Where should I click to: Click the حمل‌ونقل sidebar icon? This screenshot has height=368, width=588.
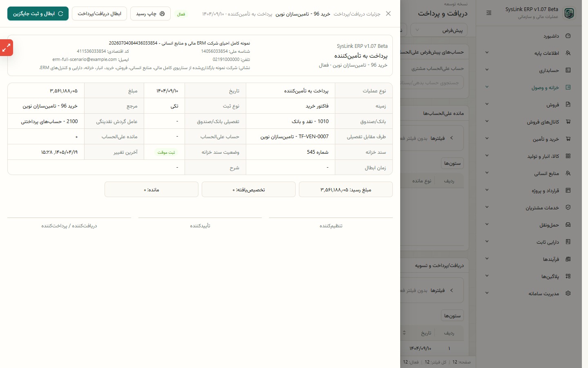pos(568,225)
